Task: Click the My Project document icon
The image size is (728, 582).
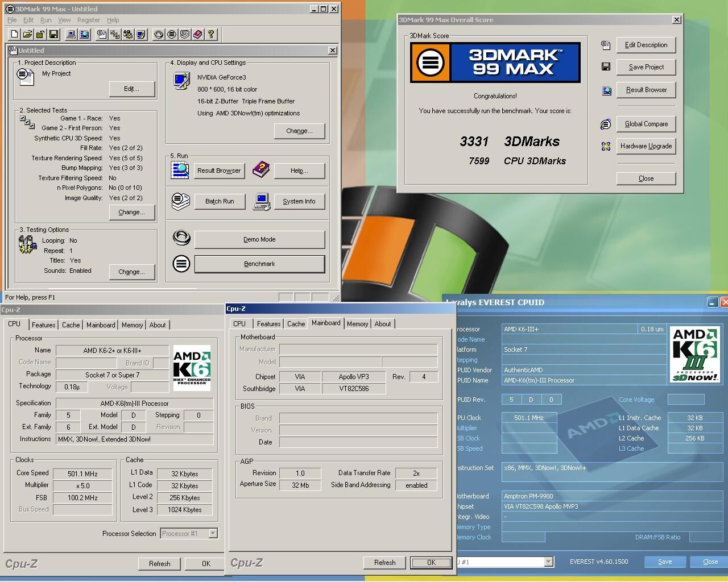Action: (26, 76)
